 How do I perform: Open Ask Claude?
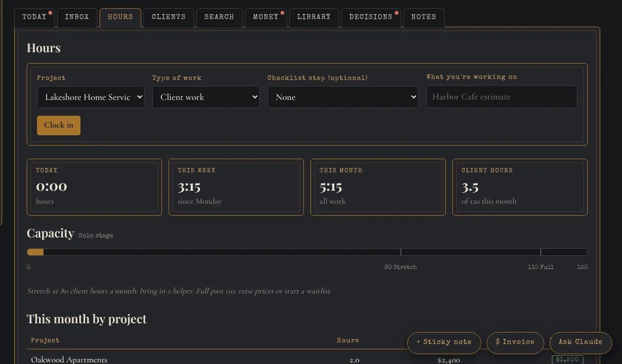coord(580,342)
